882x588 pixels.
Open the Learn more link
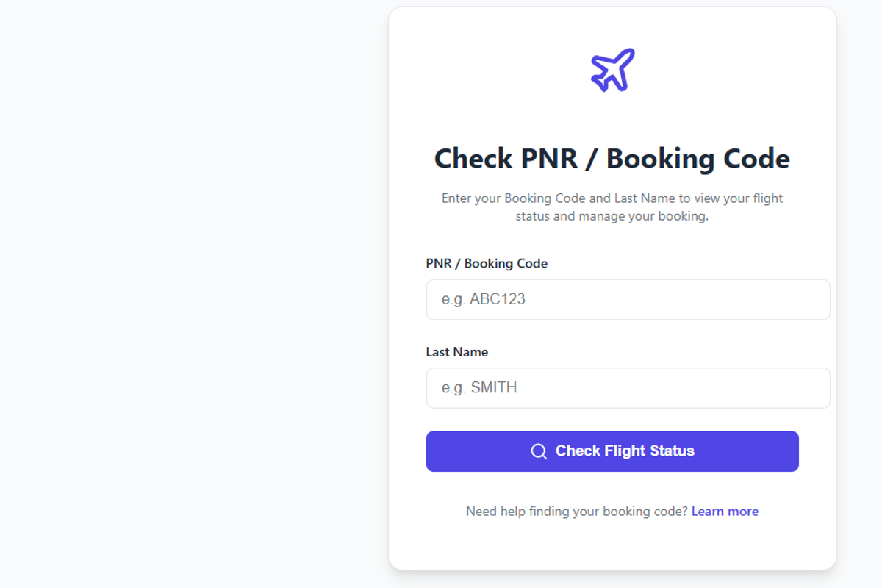pos(725,511)
